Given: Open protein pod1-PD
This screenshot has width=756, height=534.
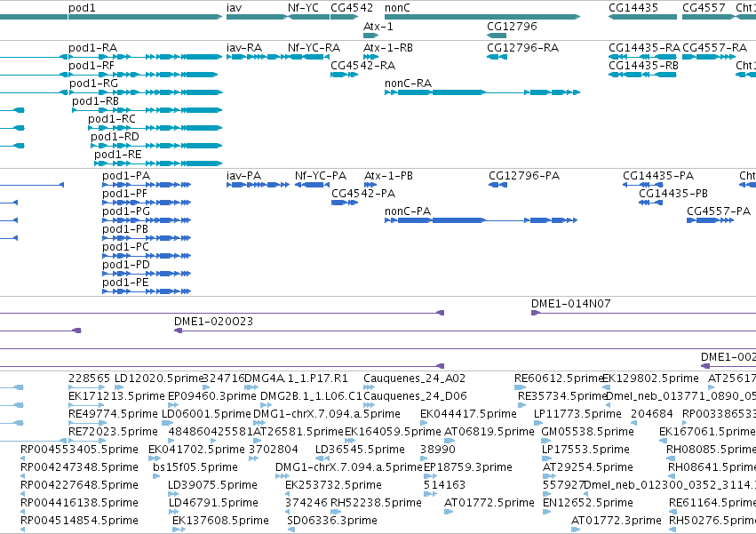Looking at the screenshot, I should coord(126,265).
